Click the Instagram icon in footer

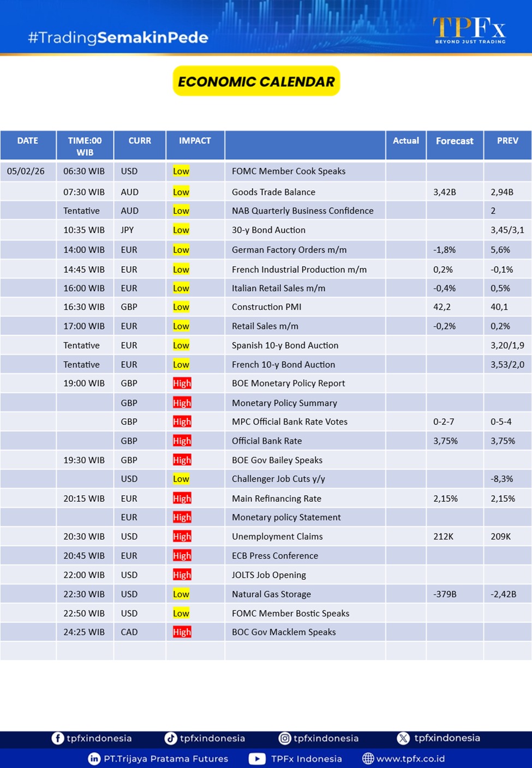(x=285, y=738)
